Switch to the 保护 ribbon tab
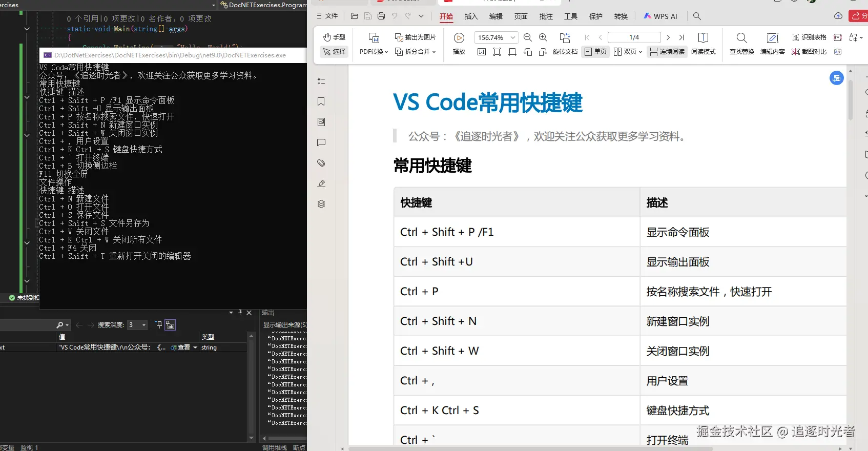 point(596,16)
